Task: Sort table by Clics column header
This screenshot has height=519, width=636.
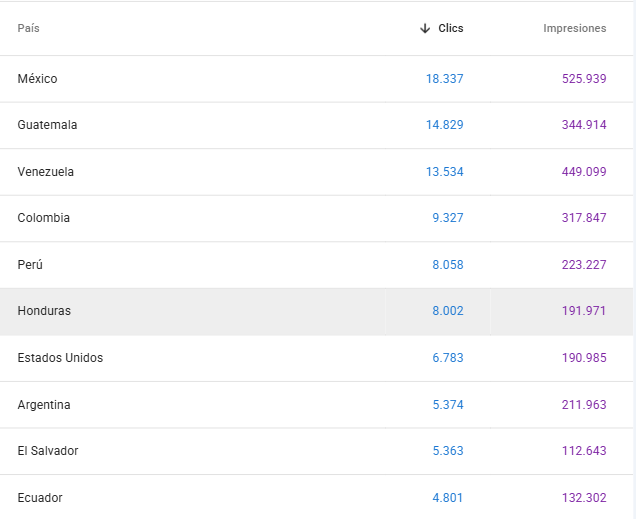Action: coord(451,28)
